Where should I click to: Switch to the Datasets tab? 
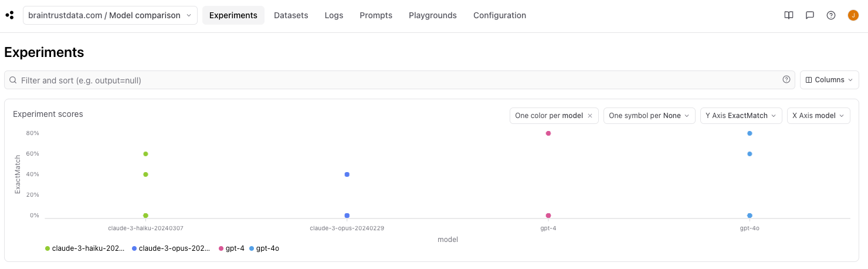point(291,15)
